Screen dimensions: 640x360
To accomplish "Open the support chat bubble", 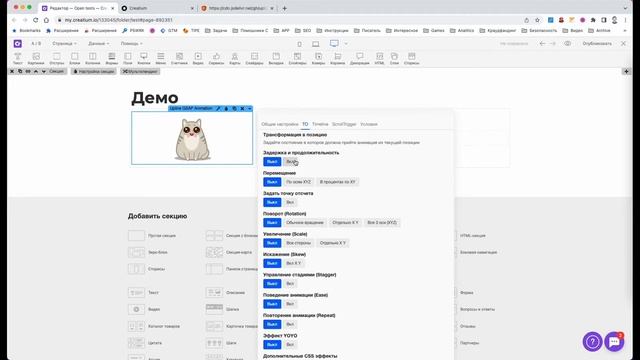I will (614, 342).
